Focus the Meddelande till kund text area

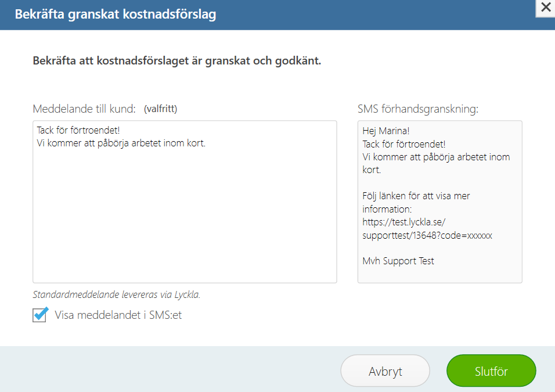pyautogui.click(x=185, y=202)
